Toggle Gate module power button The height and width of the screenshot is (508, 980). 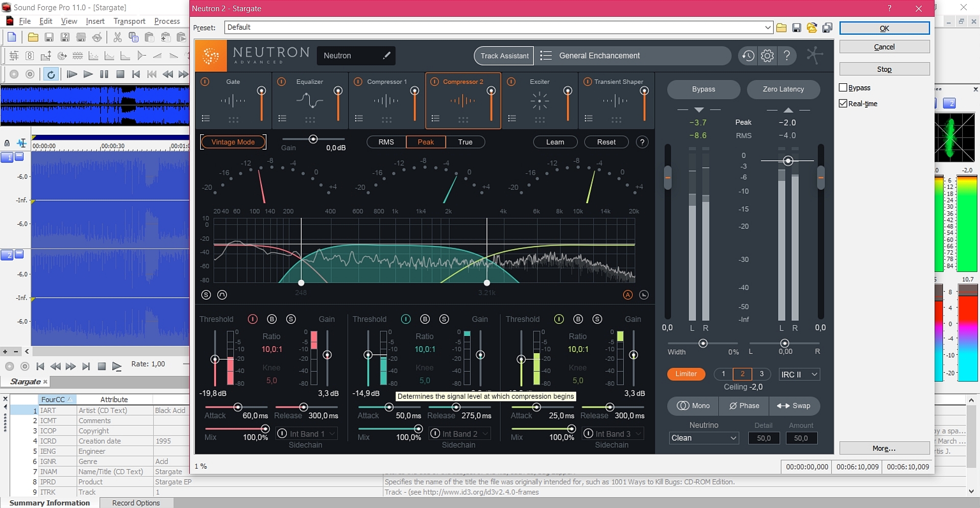pos(205,82)
